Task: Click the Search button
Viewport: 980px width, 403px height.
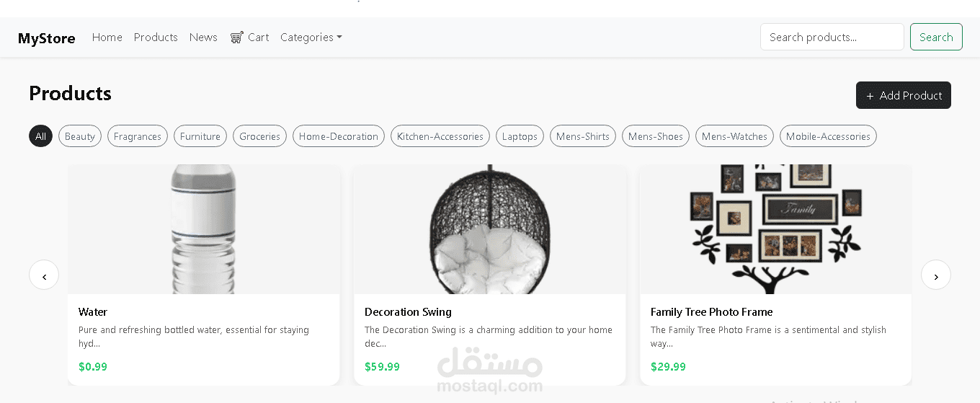Action: (x=936, y=37)
